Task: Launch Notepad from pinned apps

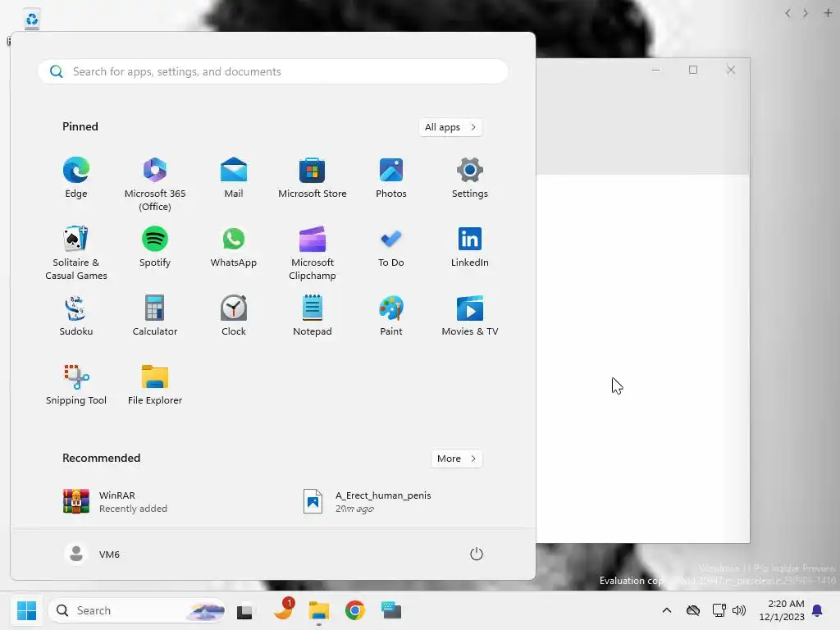Action: coord(313,316)
